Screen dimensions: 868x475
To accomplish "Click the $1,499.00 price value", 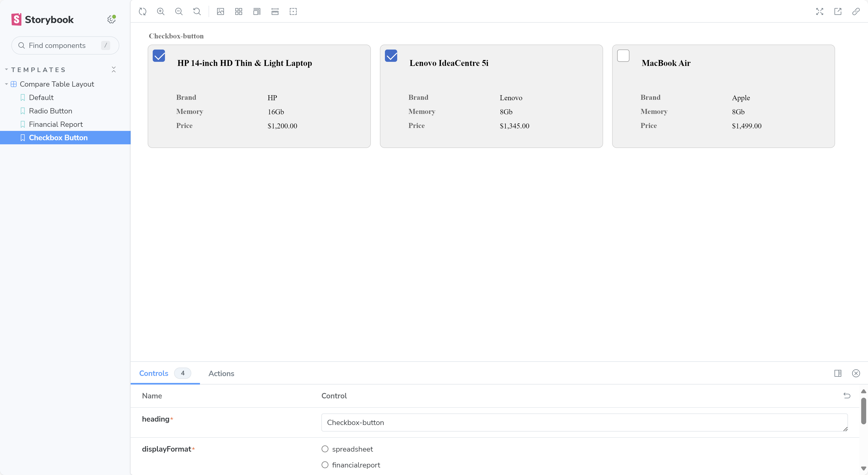I will 746,126.
